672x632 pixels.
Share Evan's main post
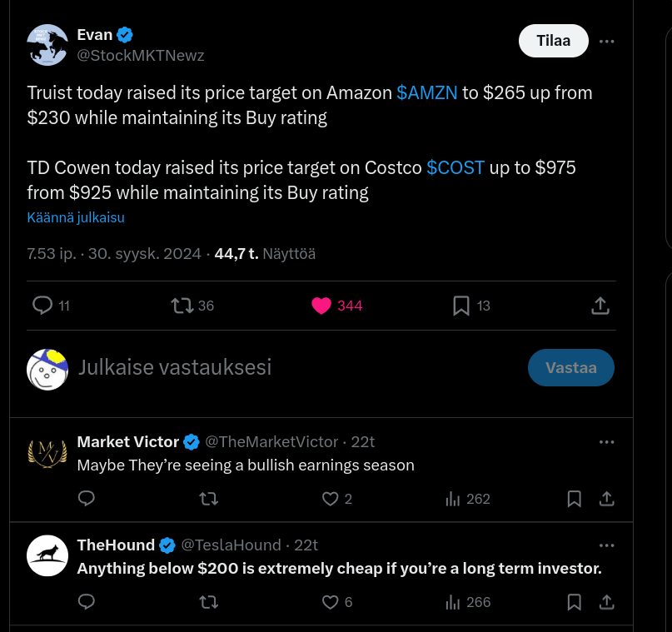pyautogui.click(x=600, y=306)
